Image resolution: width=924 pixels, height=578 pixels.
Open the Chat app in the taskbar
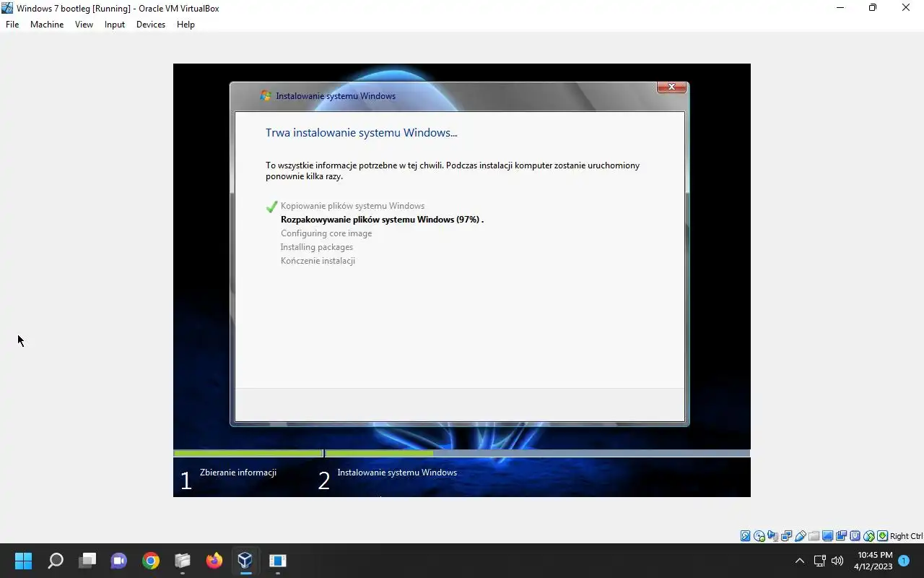(x=119, y=561)
